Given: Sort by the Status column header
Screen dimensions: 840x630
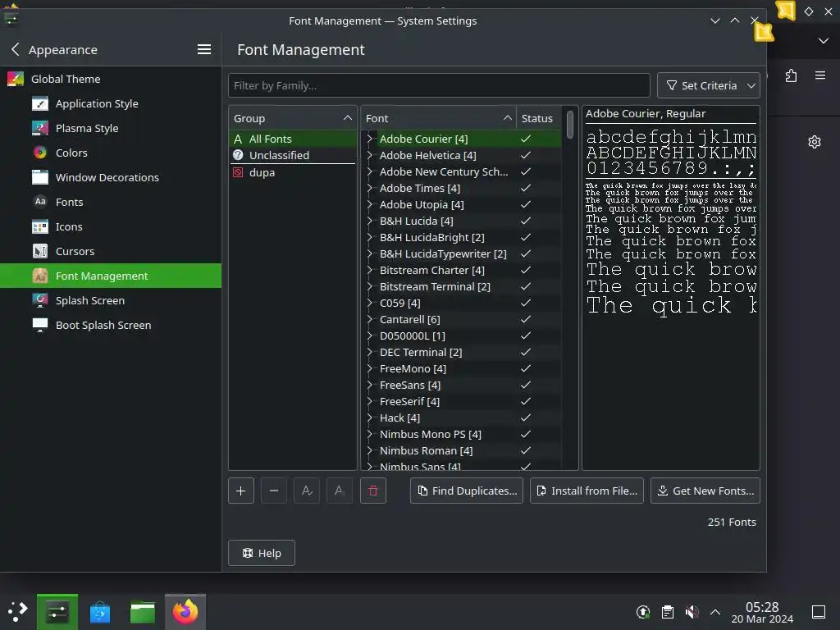Looking at the screenshot, I should pyautogui.click(x=537, y=118).
